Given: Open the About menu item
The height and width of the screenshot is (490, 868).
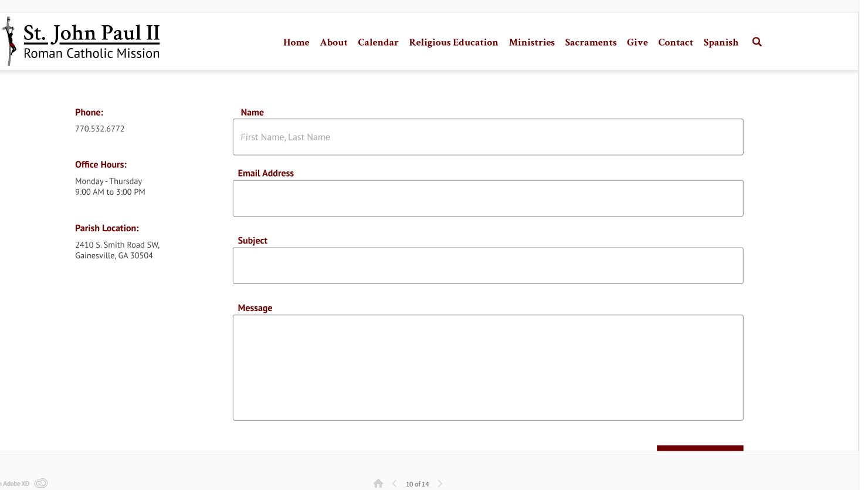Looking at the screenshot, I should tap(334, 42).
